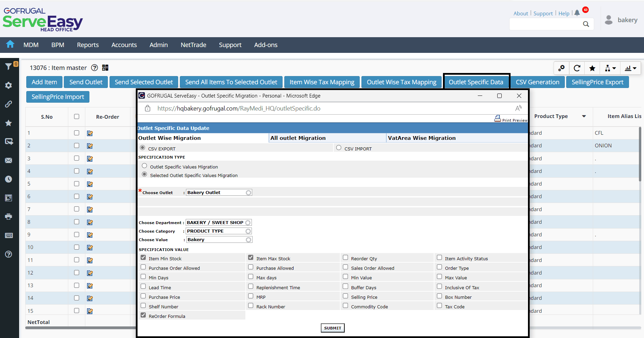Image resolution: width=644 pixels, height=338 pixels.
Task: Click the Re-Order edit icon in row 1
Action: 90,133
